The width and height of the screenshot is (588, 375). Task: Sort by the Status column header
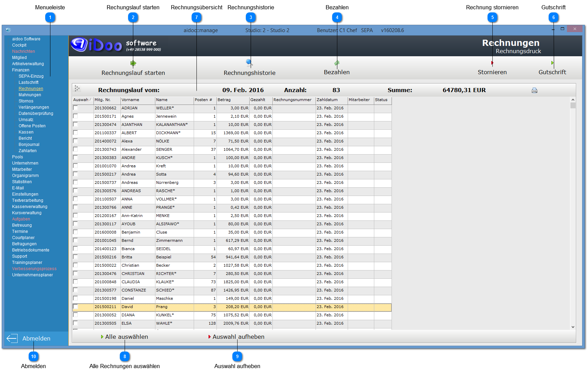[383, 100]
